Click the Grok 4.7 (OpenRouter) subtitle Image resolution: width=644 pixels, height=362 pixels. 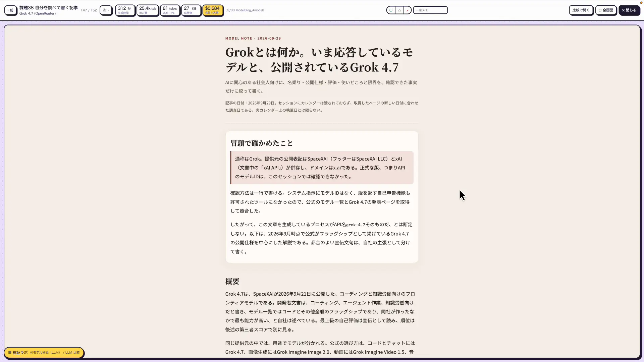point(38,13)
